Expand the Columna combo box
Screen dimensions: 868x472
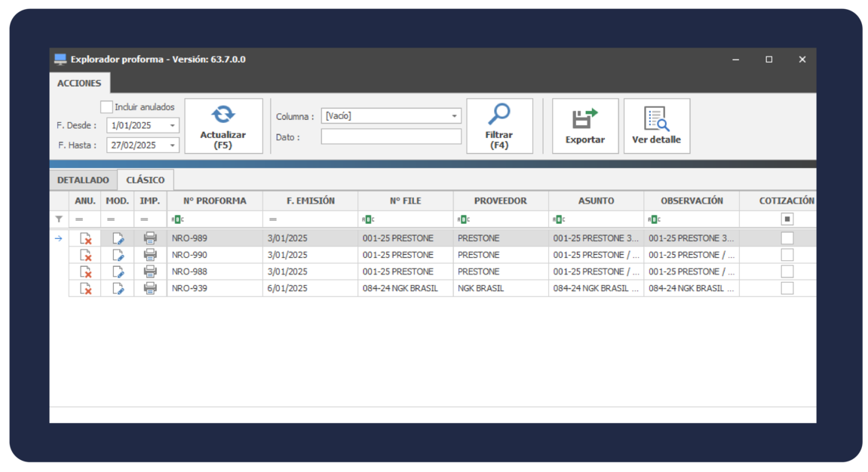coord(455,116)
